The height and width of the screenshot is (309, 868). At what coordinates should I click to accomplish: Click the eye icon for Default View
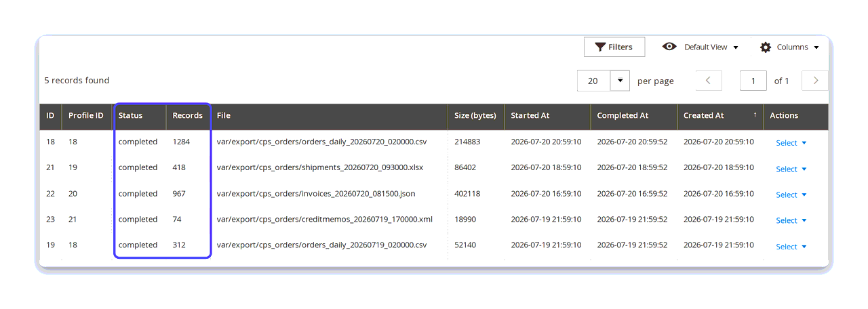coord(669,47)
